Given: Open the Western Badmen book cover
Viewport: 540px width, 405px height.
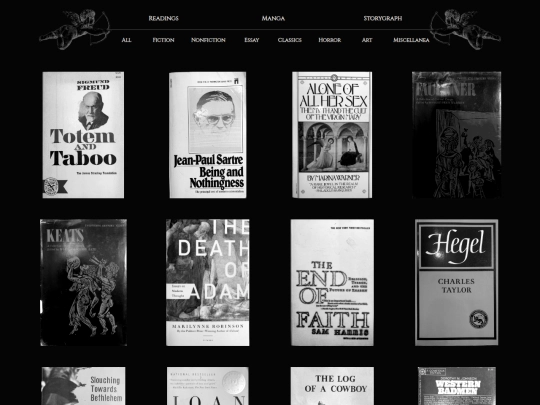Looking at the screenshot, I should coord(457,386).
